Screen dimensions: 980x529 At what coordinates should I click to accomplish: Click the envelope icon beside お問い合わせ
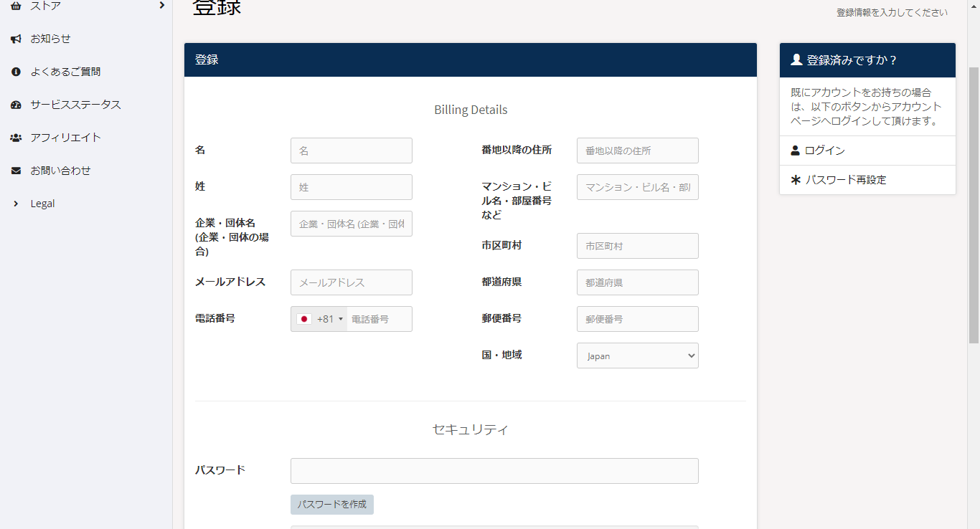coord(16,171)
